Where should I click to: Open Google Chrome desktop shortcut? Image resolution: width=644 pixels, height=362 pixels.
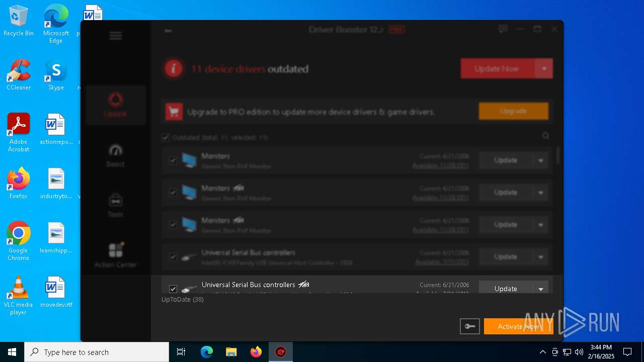19,241
